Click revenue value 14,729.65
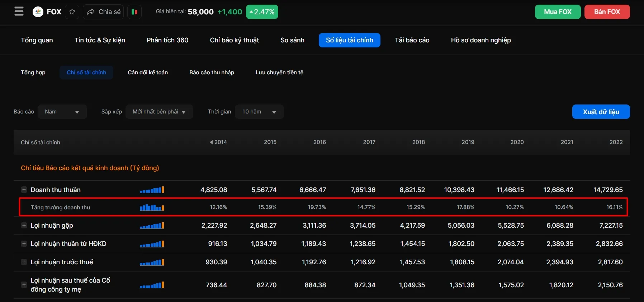644x302 pixels. (x=608, y=190)
